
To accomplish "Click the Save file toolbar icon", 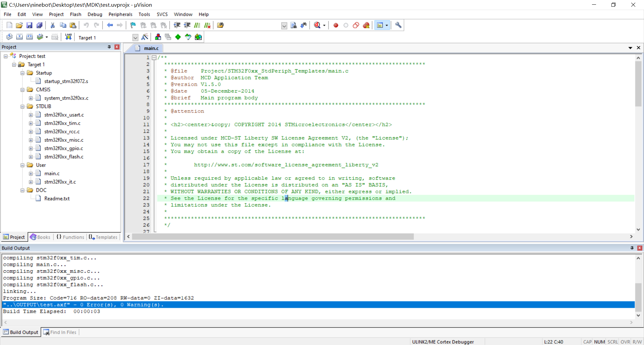I will [x=29, y=25].
